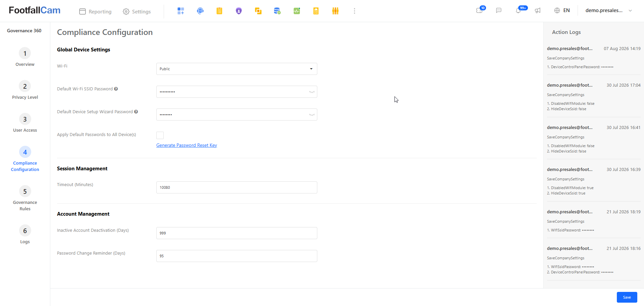This screenshot has height=306, width=644.
Task: Click help icon beside Default Wi-Fi SSID Password
Action: (116, 89)
